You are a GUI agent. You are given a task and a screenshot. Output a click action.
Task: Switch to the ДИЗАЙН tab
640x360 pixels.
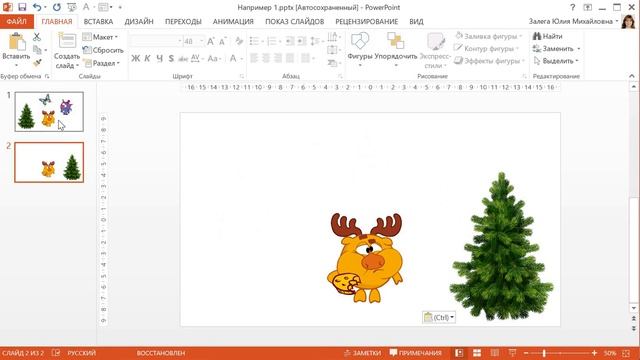pos(139,22)
